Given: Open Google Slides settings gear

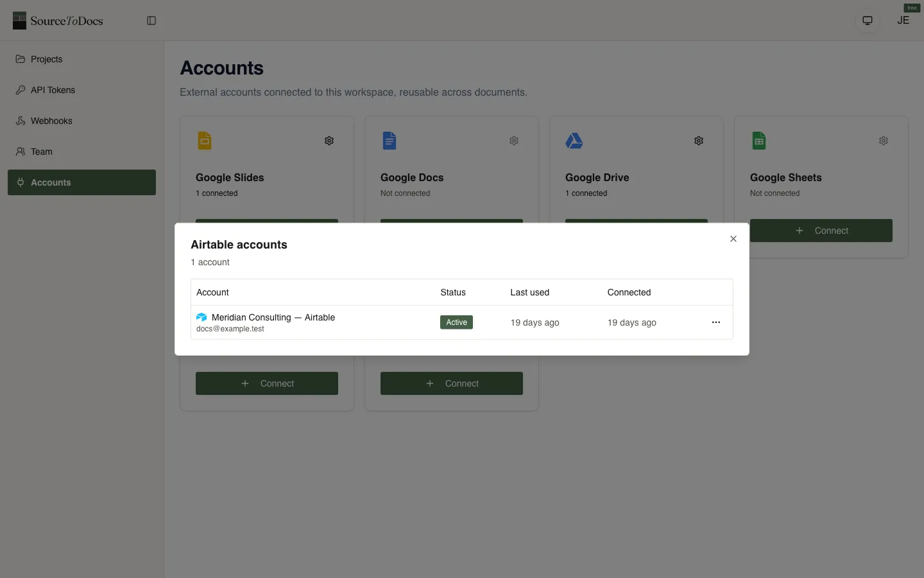Looking at the screenshot, I should [x=329, y=141].
